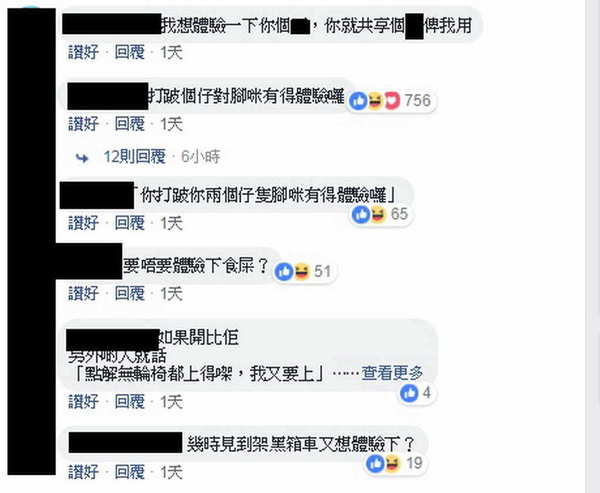The width and height of the screenshot is (600, 493).
Task: Click the thumbs-up icon beside count 4
Action: coord(409,393)
